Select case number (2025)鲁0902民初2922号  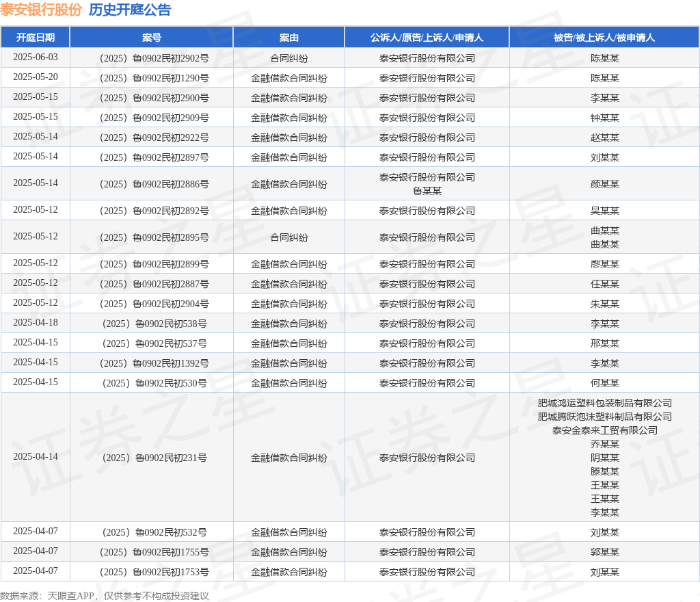(x=154, y=138)
